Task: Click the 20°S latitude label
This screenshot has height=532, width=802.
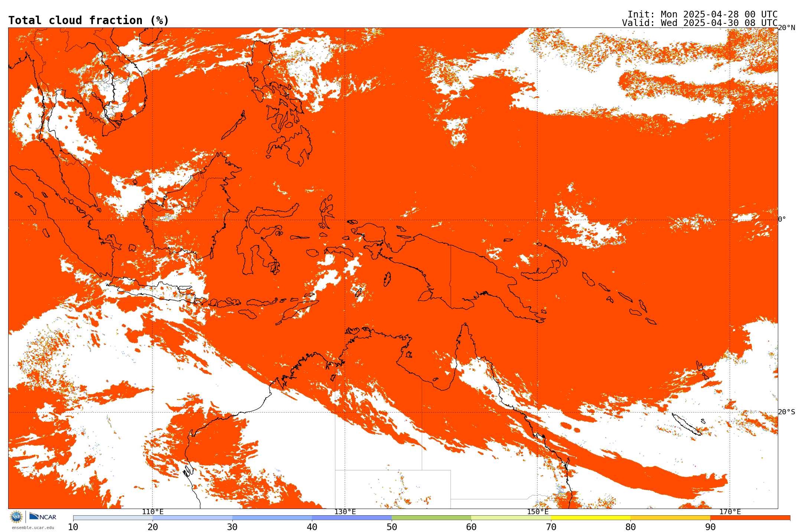Action: point(787,412)
